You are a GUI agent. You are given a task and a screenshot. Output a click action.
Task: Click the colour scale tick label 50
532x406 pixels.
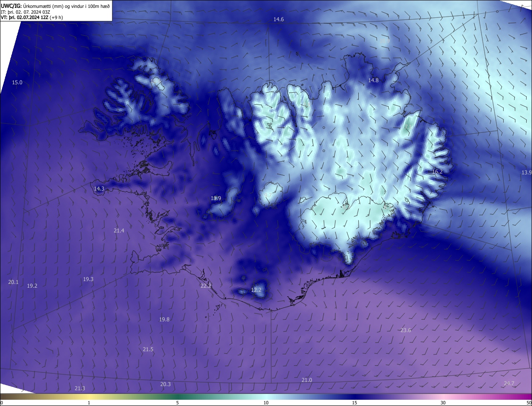[529, 403]
